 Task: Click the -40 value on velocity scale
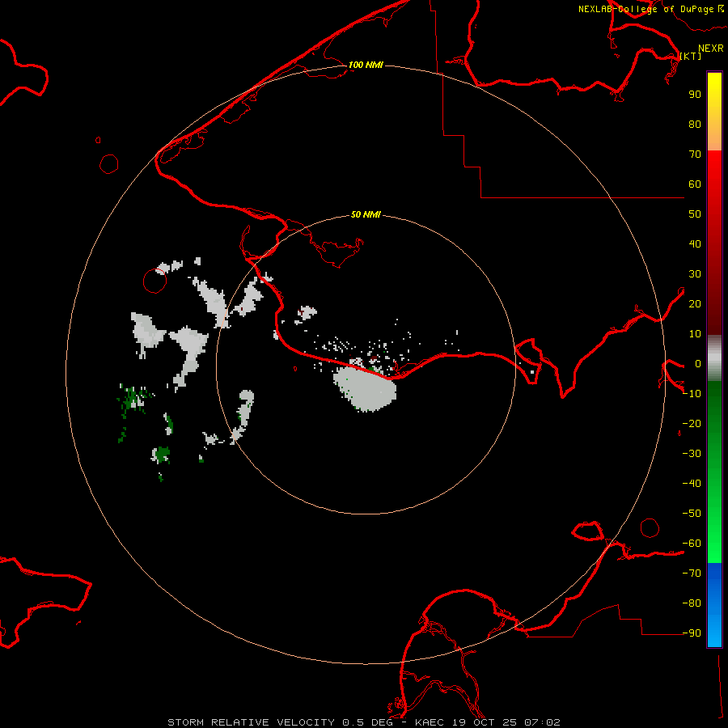tap(692, 484)
